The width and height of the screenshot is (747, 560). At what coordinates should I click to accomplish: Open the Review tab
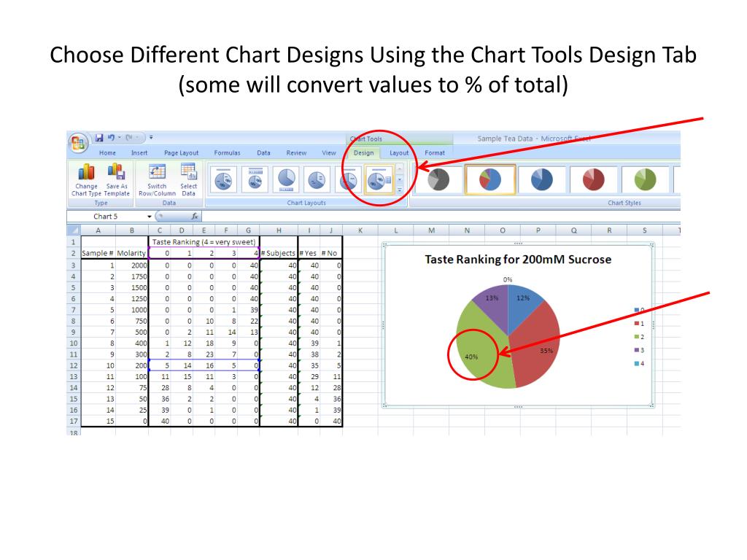(x=296, y=153)
